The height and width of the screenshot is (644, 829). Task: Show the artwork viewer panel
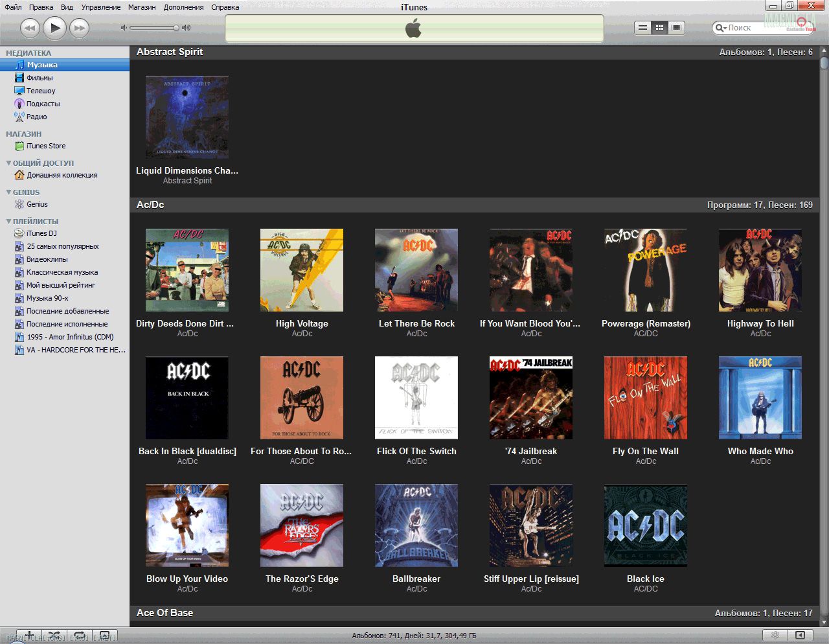tap(105, 635)
